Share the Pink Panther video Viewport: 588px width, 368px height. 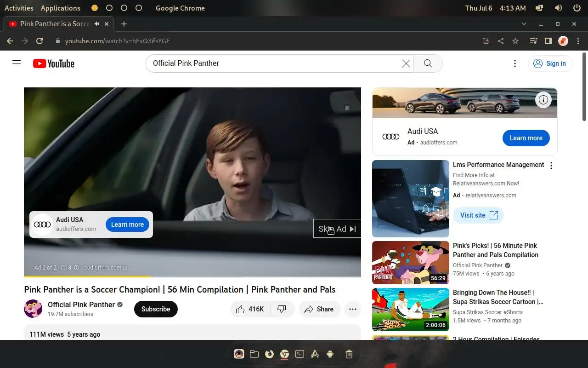click(319, 309)
